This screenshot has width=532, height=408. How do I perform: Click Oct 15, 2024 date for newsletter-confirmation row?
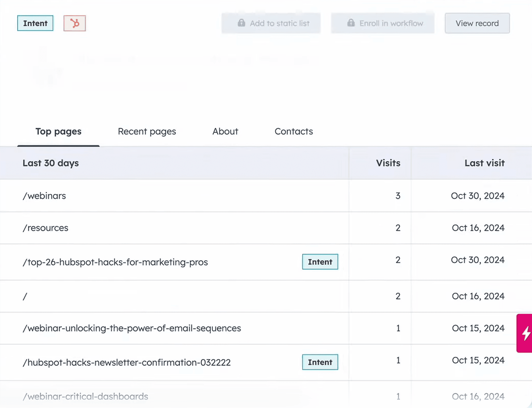[478, 360]
